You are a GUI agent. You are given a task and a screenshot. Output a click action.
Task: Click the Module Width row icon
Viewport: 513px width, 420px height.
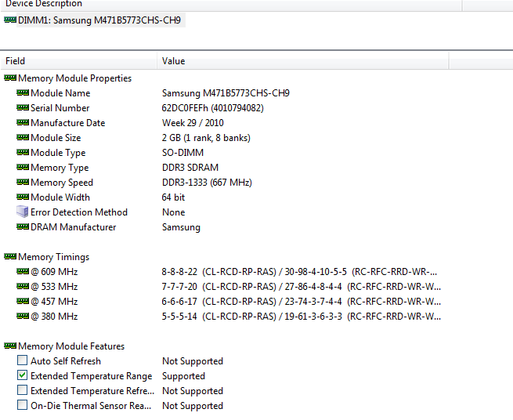click(x=23, y=197)
